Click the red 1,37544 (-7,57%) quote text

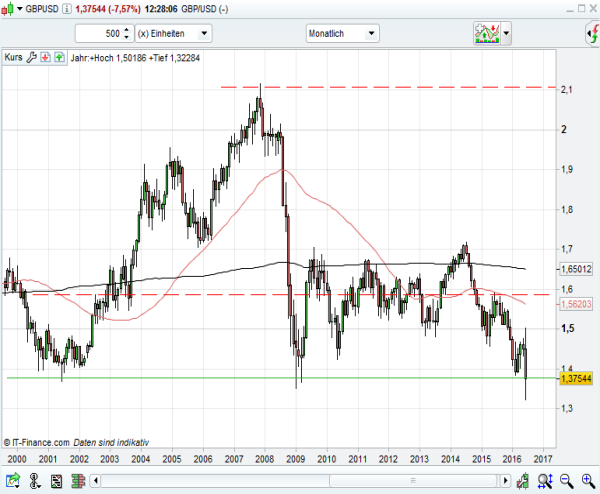(x=108, y=9)
